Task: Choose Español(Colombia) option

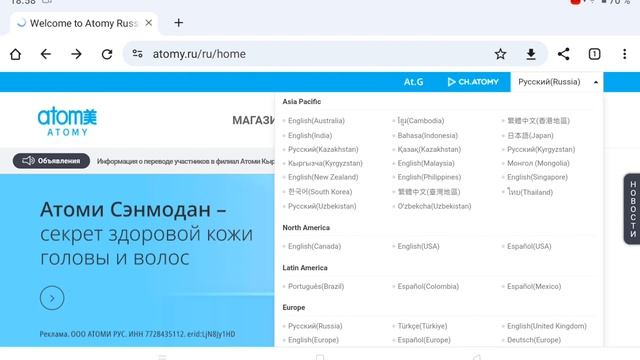Action: [428, 287]
